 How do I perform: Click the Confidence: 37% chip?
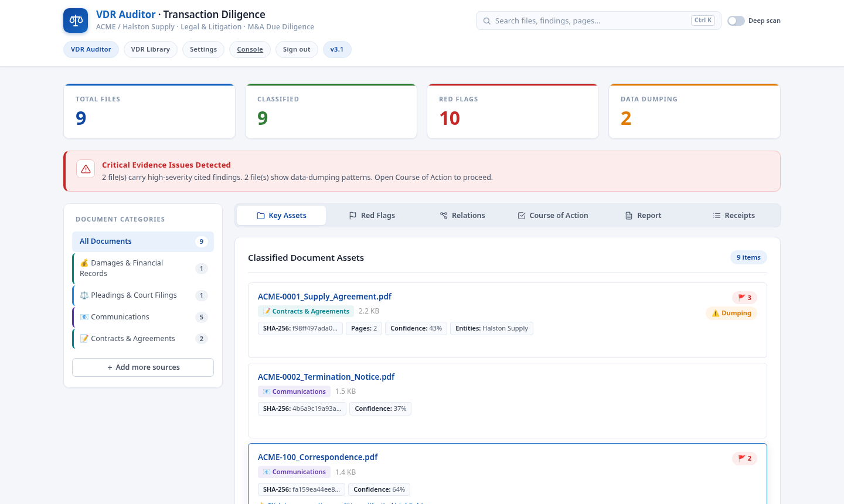(x=380, y=408)
